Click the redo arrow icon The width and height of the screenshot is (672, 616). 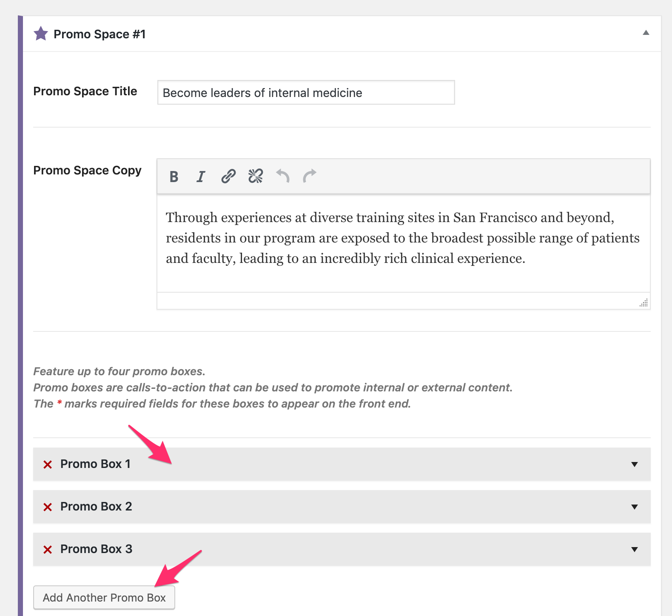tap(310, 176)
